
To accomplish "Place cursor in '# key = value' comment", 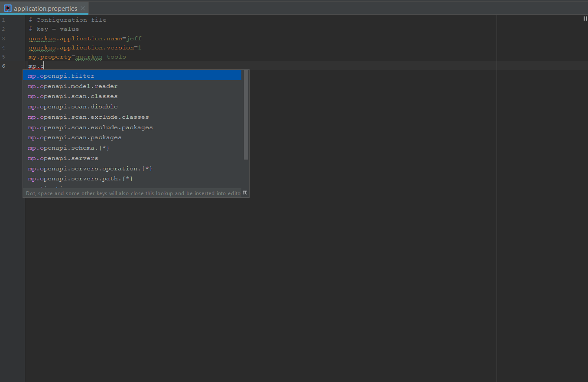I will click(54, 29).
